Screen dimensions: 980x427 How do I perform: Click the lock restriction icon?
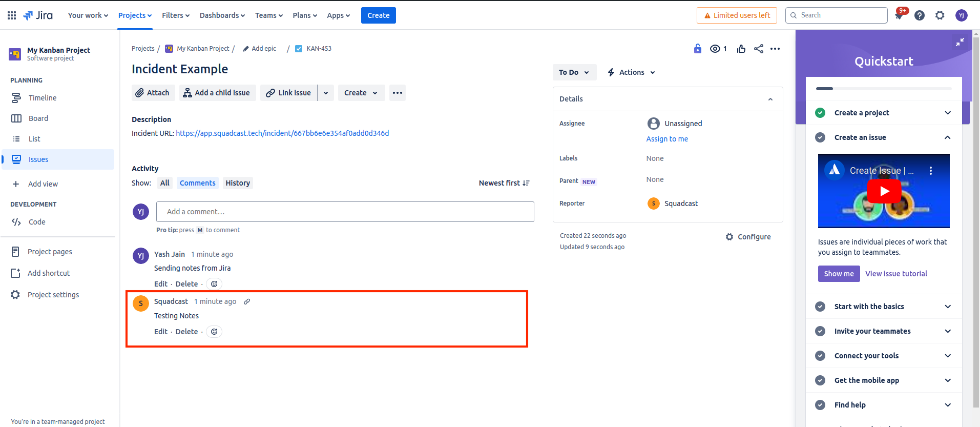coord(697,49)
